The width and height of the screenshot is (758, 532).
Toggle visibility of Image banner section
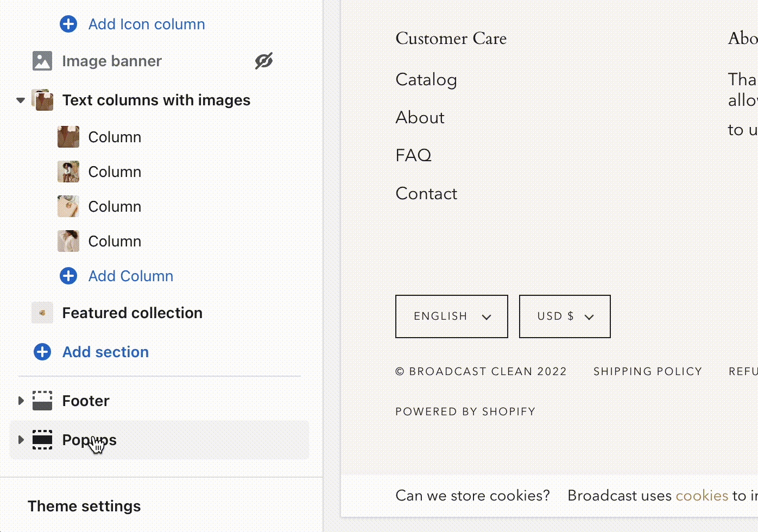(264, 61)
